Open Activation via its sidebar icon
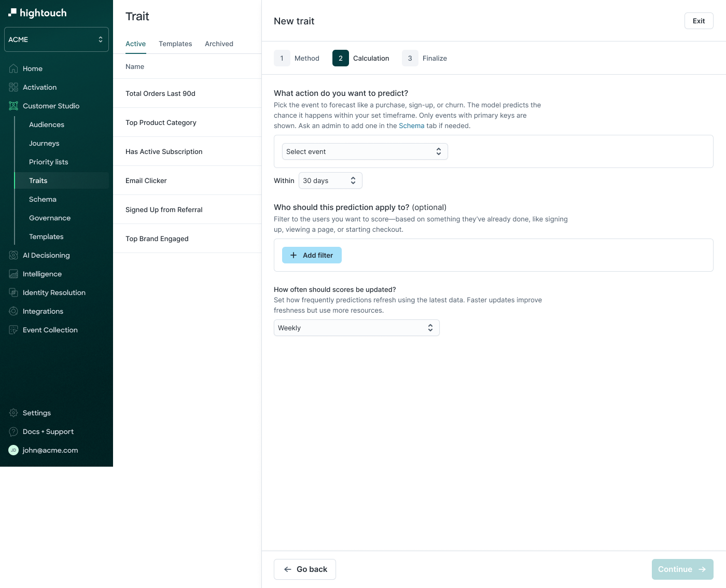Screen dimensions: 726x588 (13, 87)
